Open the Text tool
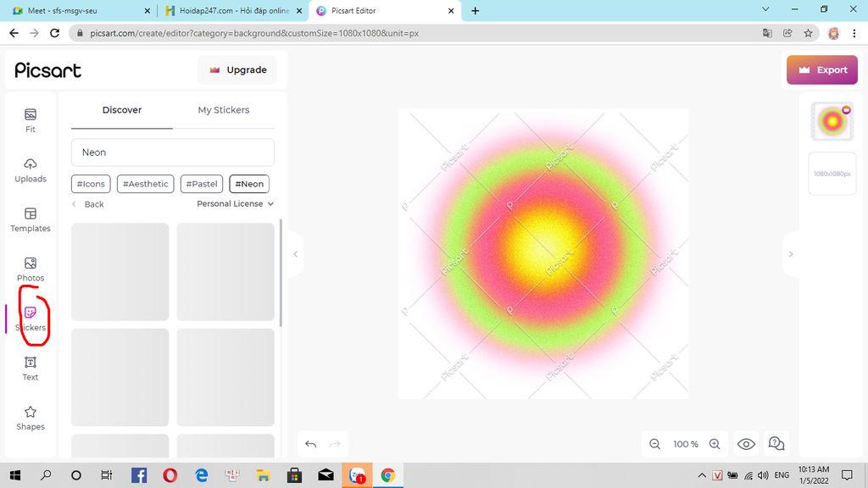Screen dimensions: 868x488 click(x=30, y=369)
